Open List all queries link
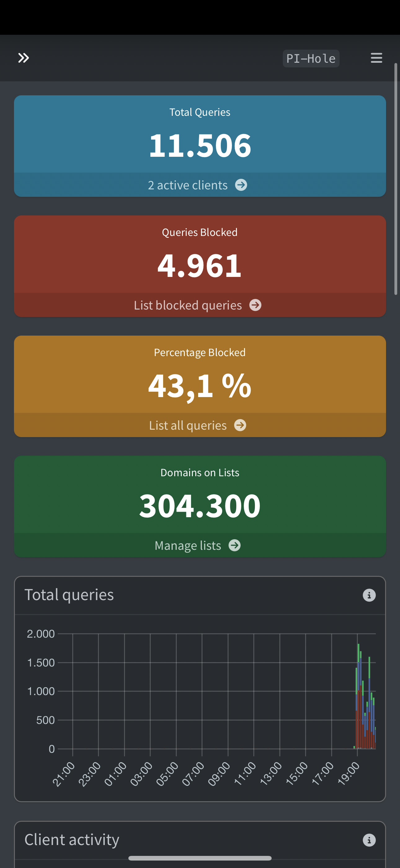400x868 pixels. point(188,425)
